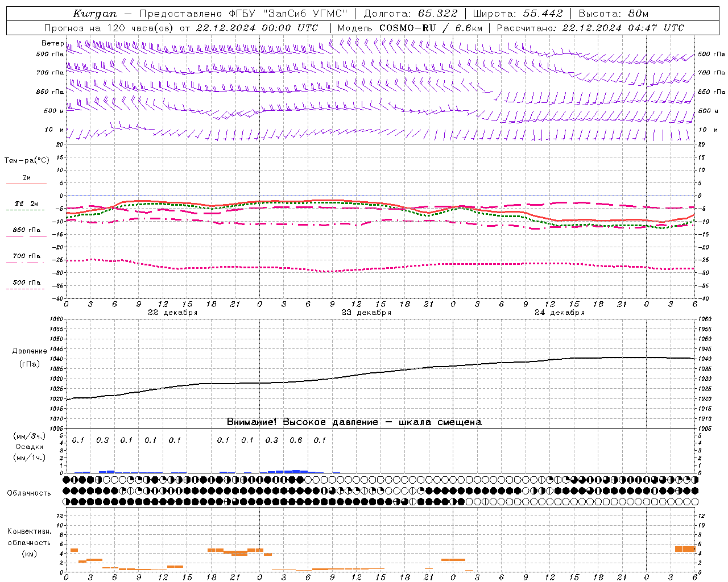This screenshot has width=728, height=582.
Task: Click the forecast start "22.12.2024 00:00 UTC"
Action: (x=257, y=28)
